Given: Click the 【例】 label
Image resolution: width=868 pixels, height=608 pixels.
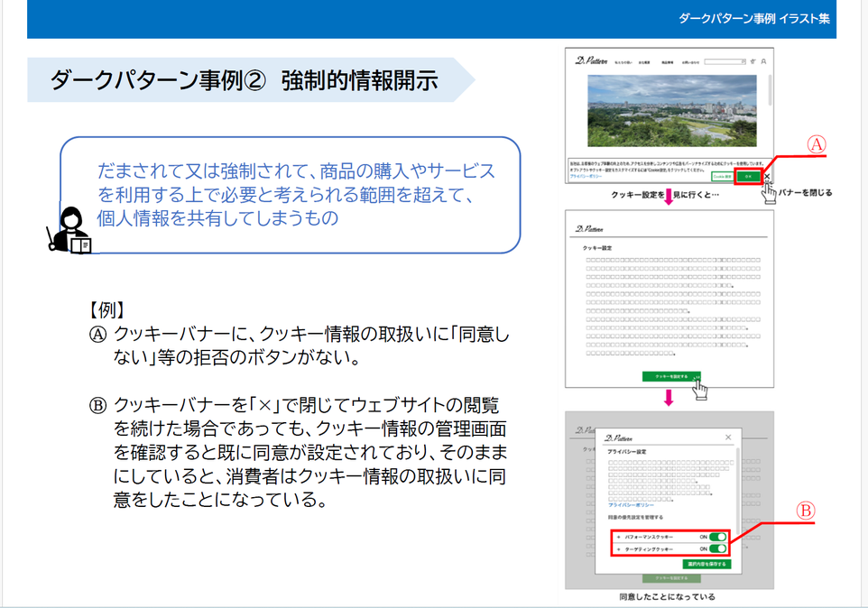Looking at the screenshot, I should (106, 309).
